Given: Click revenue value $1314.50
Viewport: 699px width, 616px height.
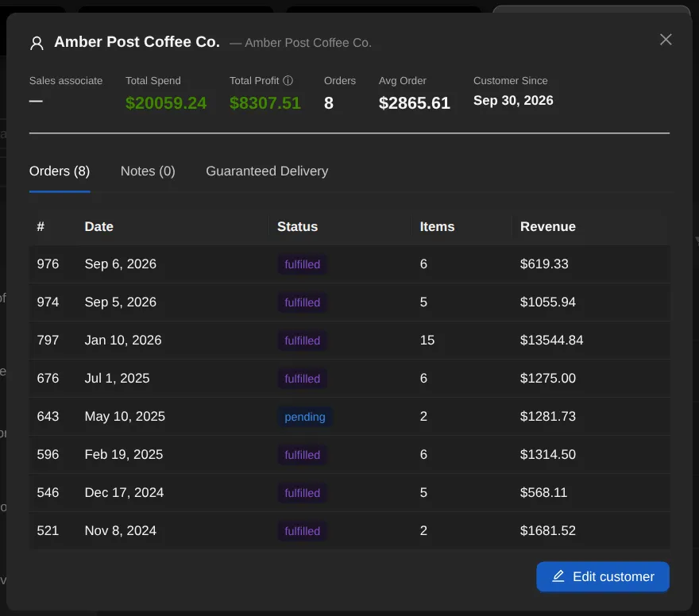Looking at the screenshot, I should point(548,454).
